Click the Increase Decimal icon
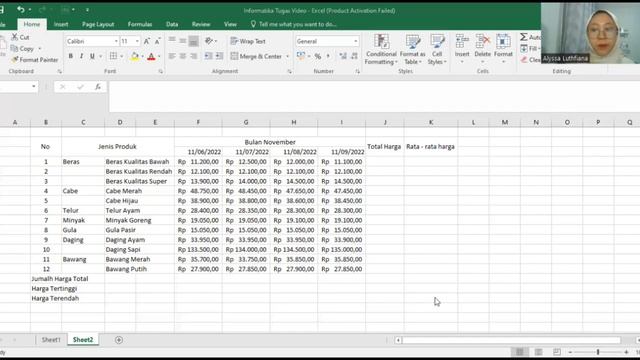 [x=343, y=56]
